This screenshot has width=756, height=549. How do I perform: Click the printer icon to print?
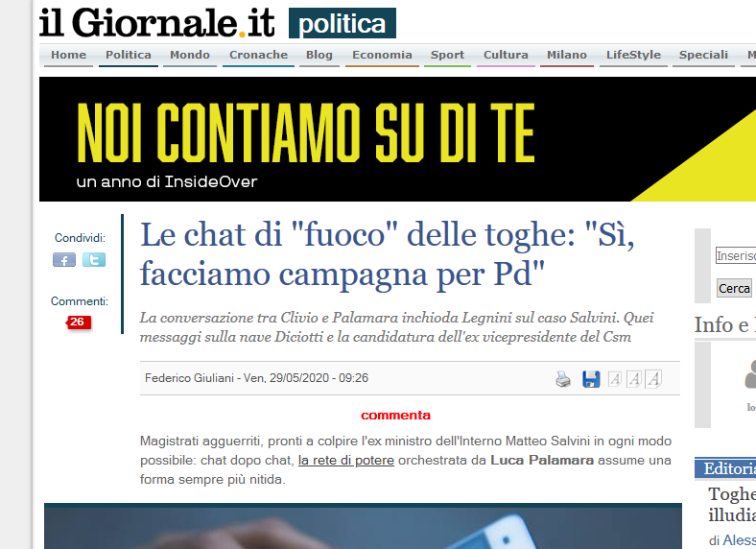[x=562, y=379]
